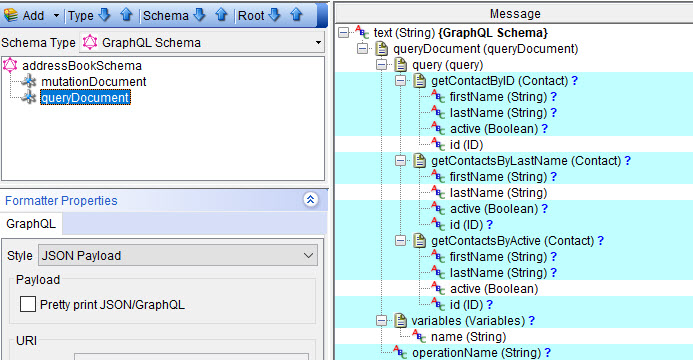Move Type down with the arrow
The height and width of the screenshot is (360, 693).
pyautogui.click(x=105, y=15)
